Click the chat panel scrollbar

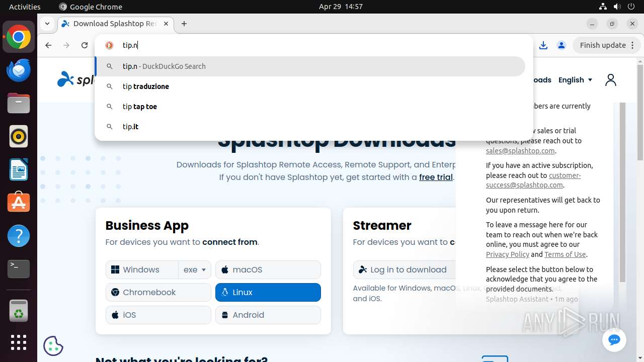click(622, 191)
